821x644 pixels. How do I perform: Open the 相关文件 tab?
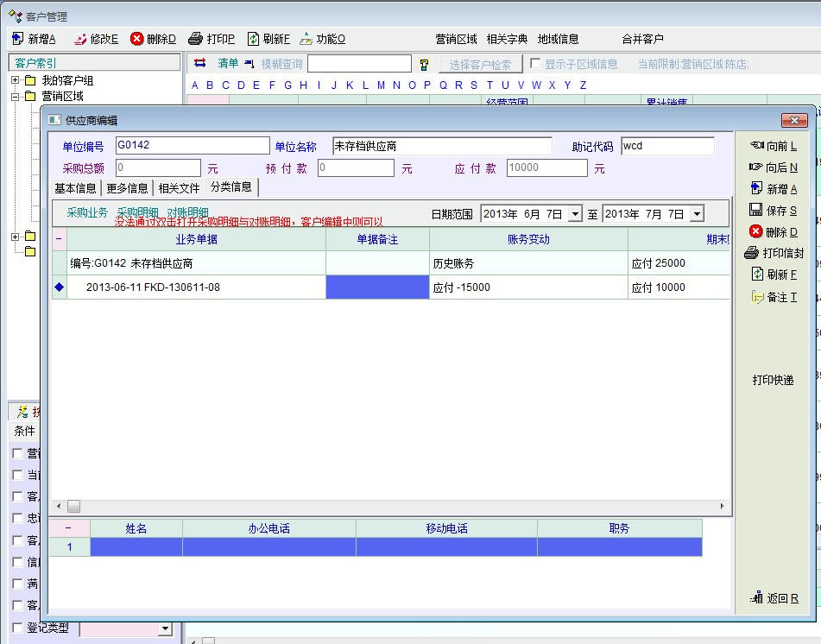tap(179, 188)
